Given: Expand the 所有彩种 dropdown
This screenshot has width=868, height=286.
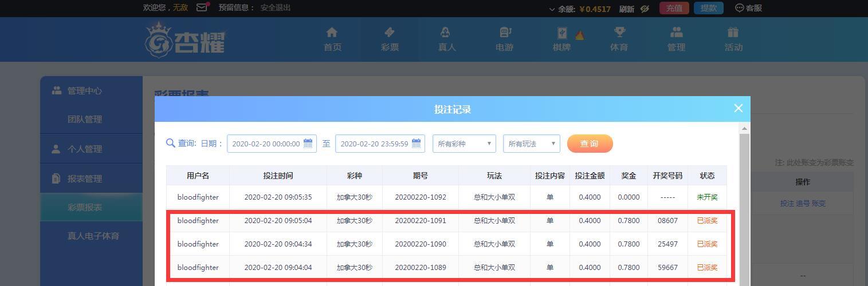Looking at the screenshot, I should pos(464,144).
